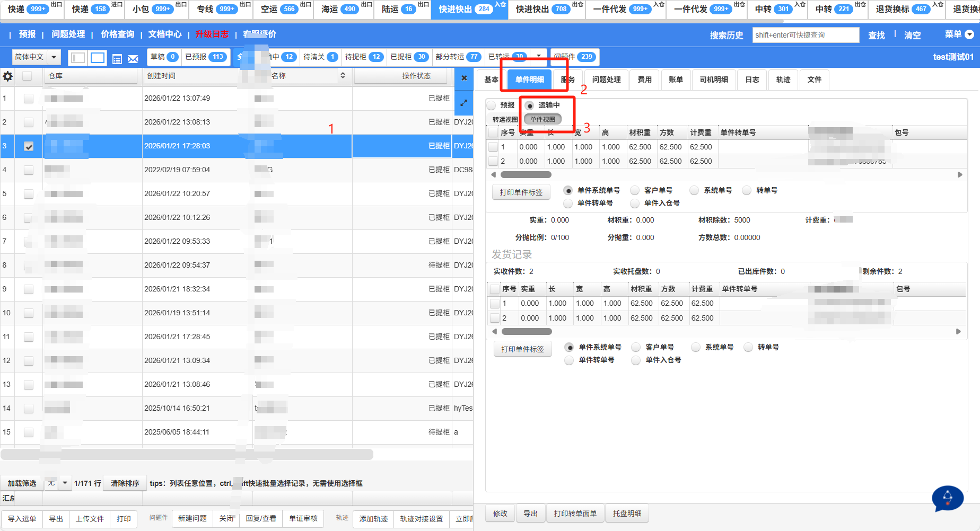Close the detail panel with the X icon
The height and width of the screenshot is (531, 980).
464,78
